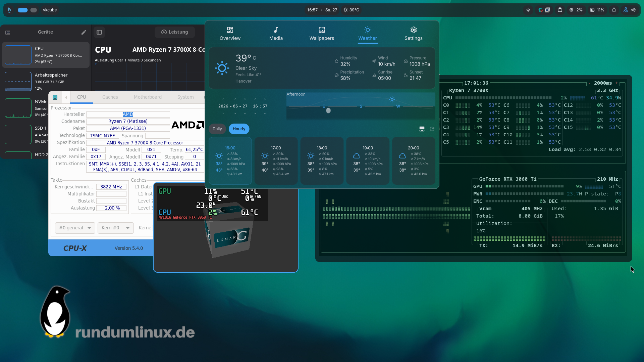The width and height of the screenshot is (644, 362).
Task: Refresh the weather forecast
Action: coord(432,129)
